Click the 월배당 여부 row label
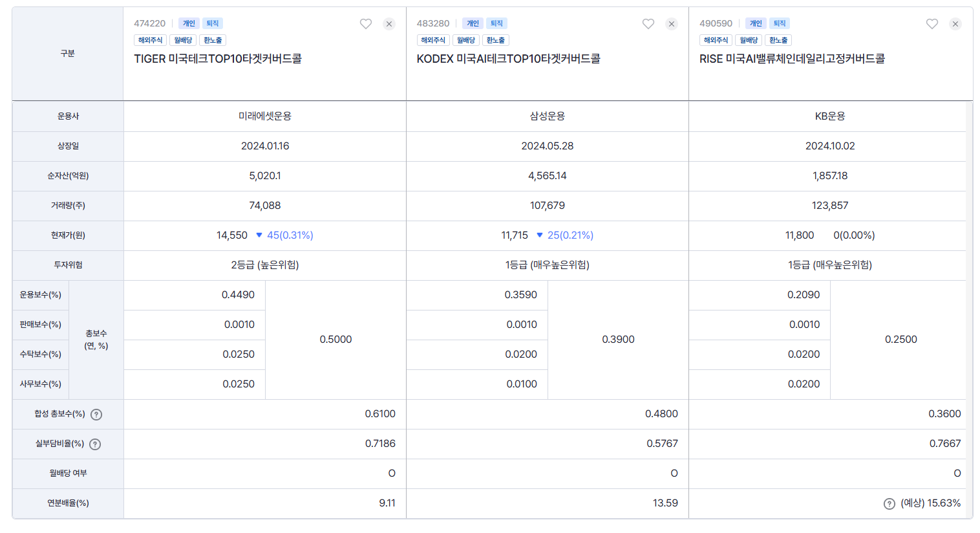The height and width of the screenshot is (533, 980). (x=68, y=473)
